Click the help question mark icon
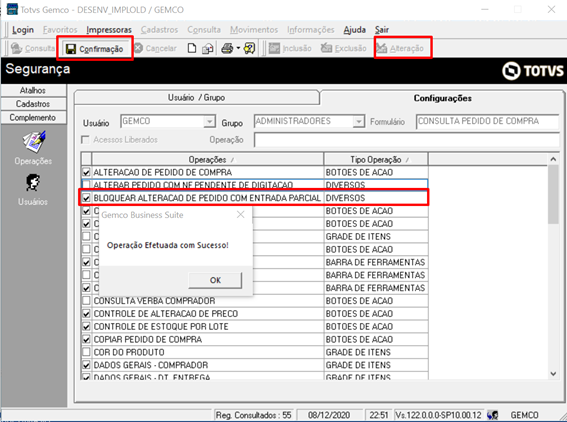 tap(250, 48)
